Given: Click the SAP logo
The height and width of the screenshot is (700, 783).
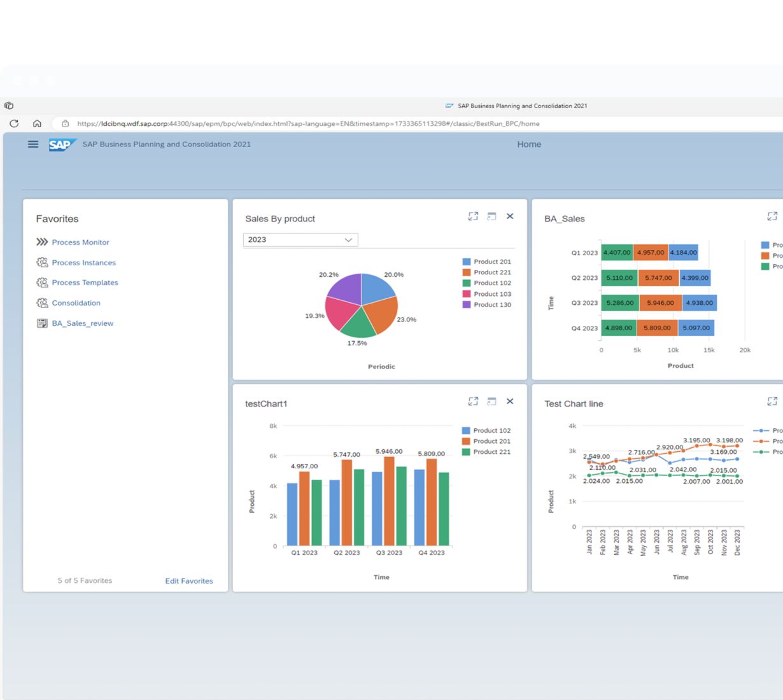Looking at the screenshot, I should click(62, 144).
